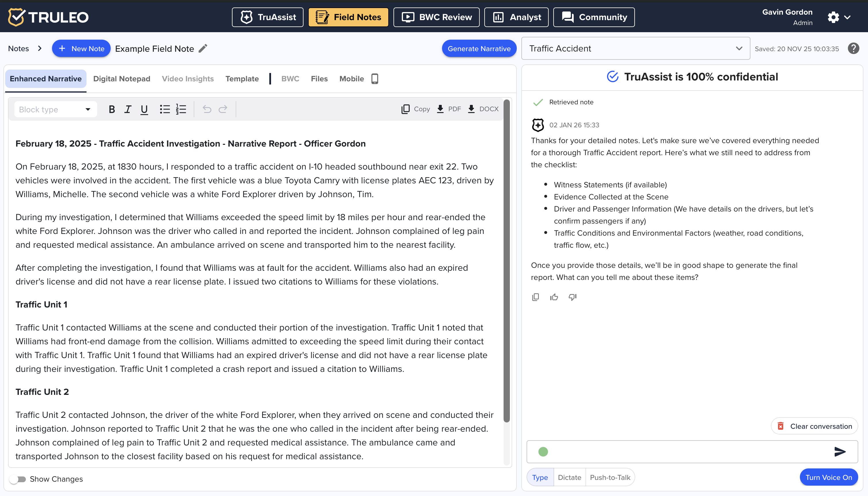Click the Generate Narrative button
Viewport: 868px width, 496px height.
479,48
